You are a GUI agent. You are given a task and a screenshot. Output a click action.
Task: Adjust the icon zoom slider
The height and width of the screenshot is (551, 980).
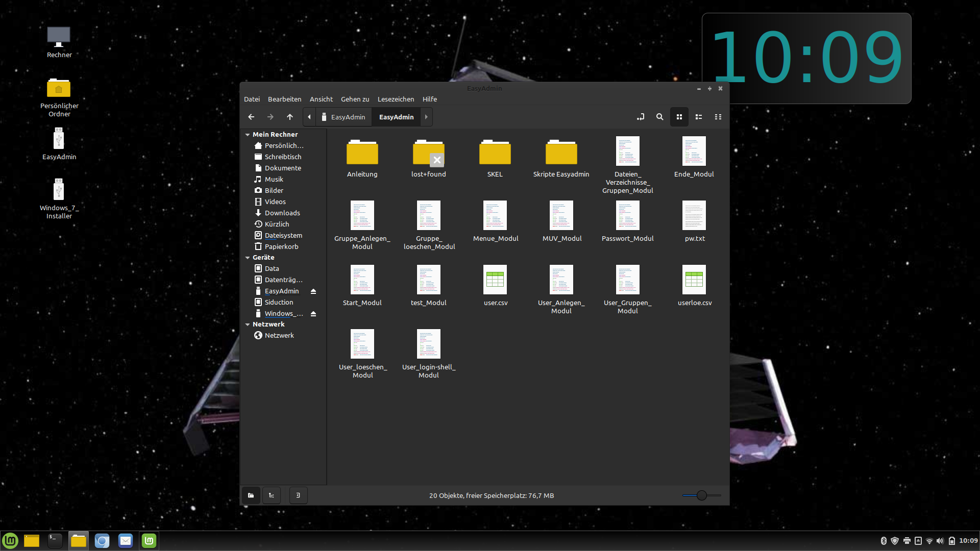coord(701,495)
